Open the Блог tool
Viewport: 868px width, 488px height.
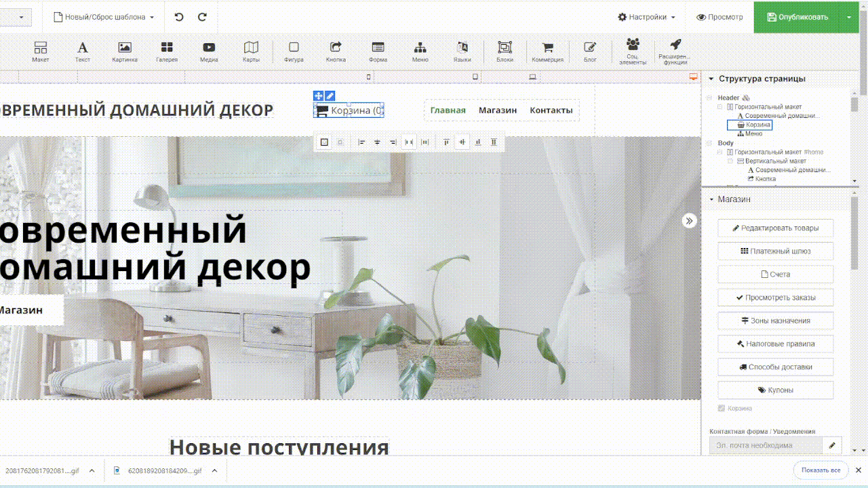(x=590, y=52)
